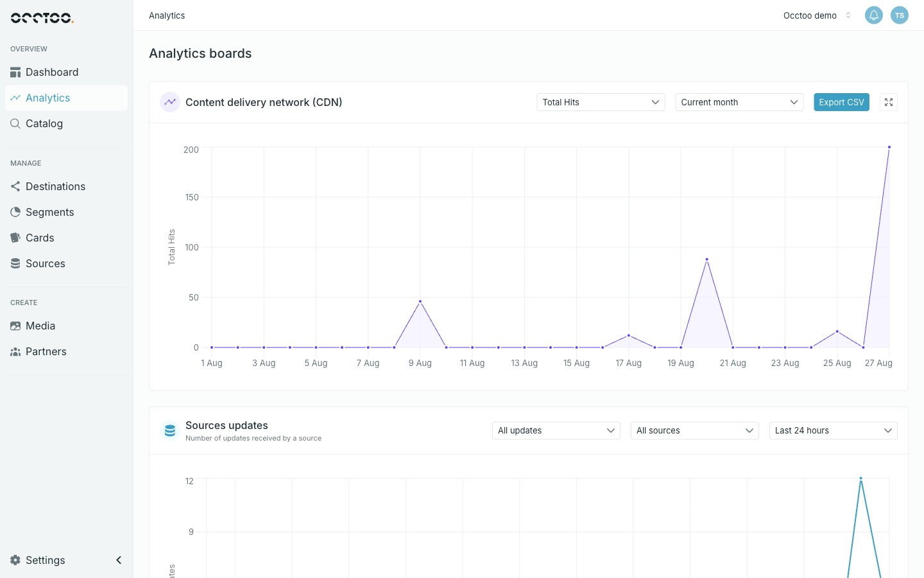Image resolution: width=924 pixels, height=578 pixels.
Task: Open Cards label in sidebar
Action: (40, 238)
